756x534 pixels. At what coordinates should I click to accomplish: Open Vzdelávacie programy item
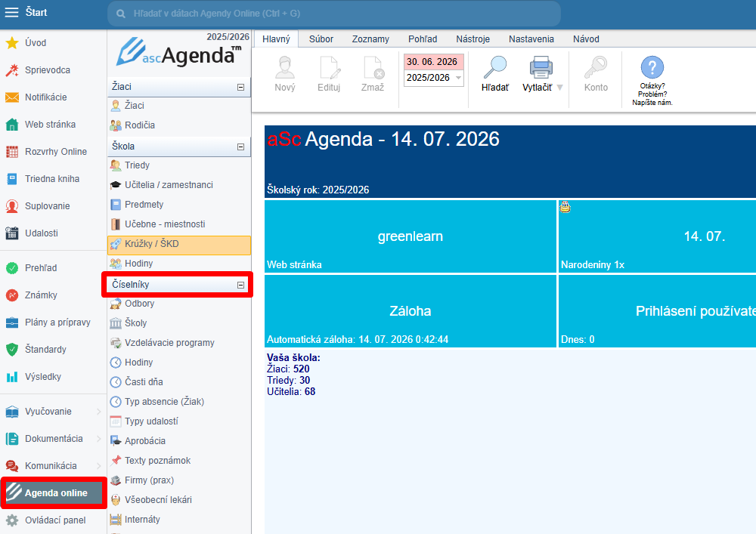[179, 343]
